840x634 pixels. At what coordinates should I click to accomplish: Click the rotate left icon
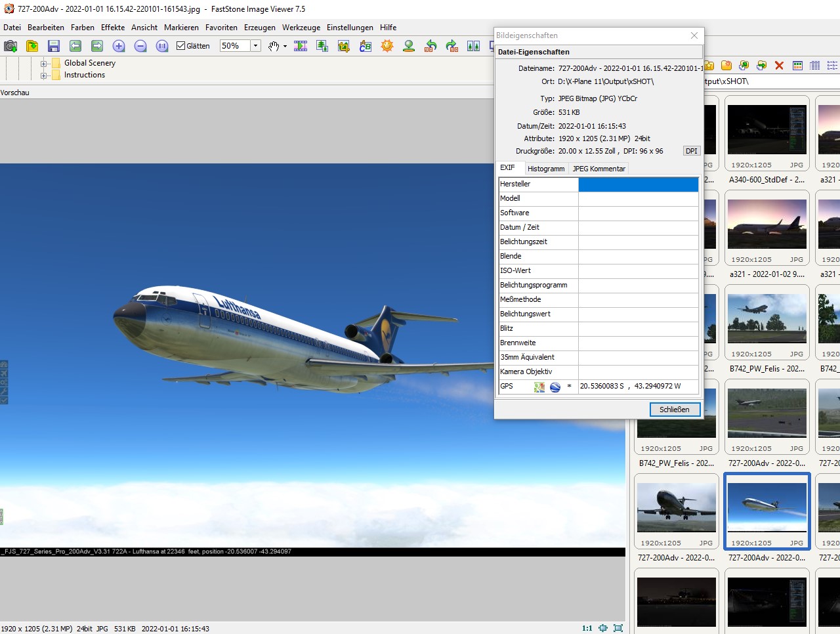(430, 46)
